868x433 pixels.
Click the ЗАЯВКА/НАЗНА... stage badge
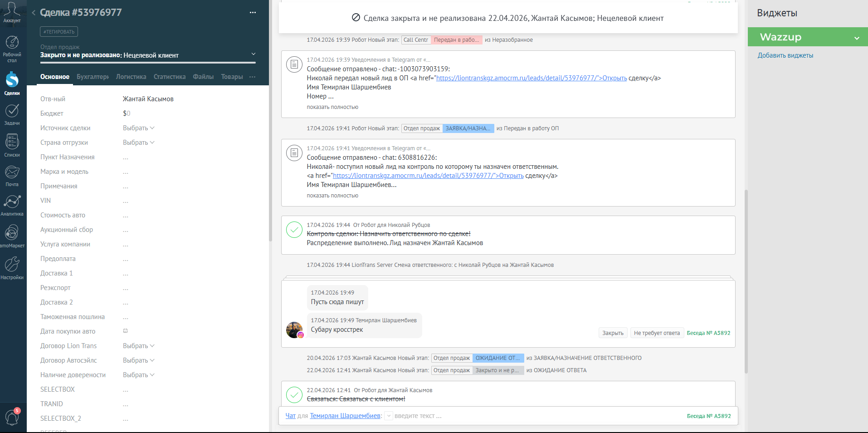pyautogui.click(x=468, y=128)
